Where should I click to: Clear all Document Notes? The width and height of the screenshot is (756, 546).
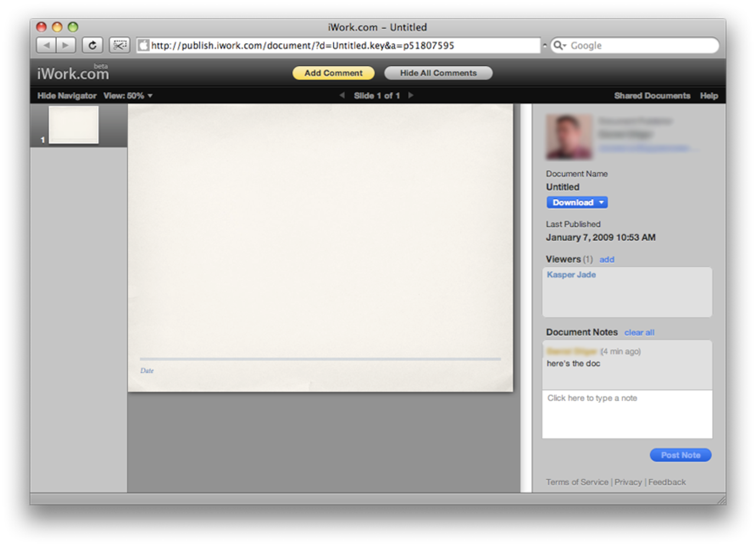[x=639, y=332]
